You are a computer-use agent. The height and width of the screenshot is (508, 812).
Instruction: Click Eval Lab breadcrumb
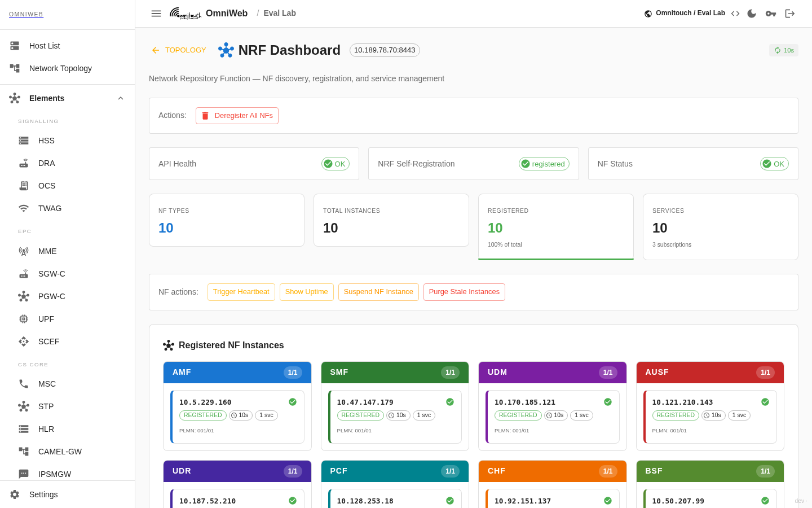pyautogui.click(x=280, y=13)
